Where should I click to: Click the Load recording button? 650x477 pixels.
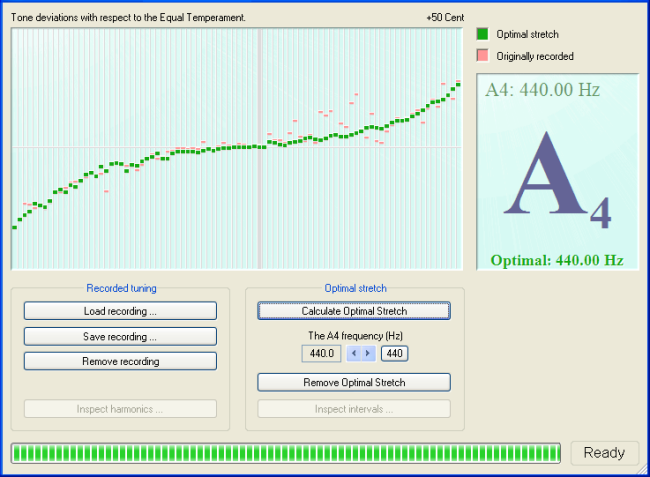point(120,311)
